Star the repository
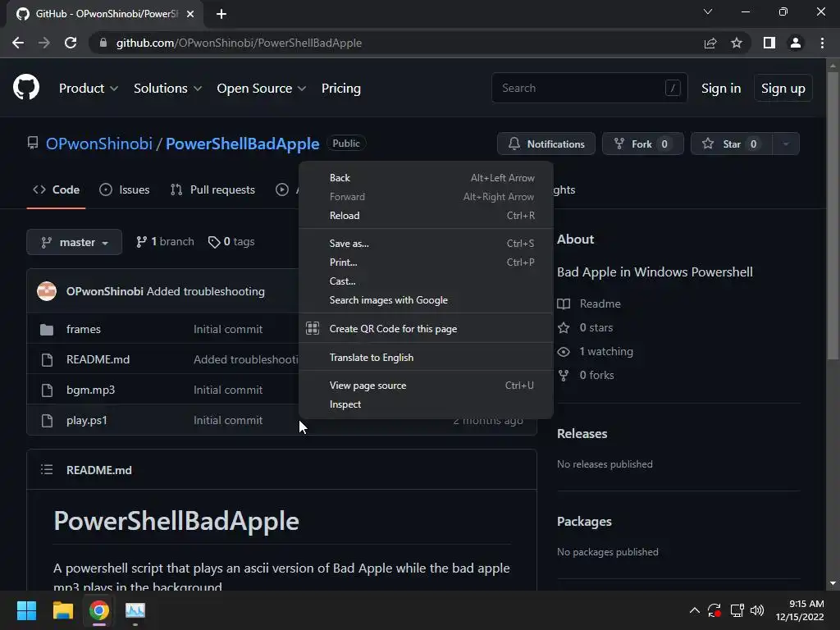The image size is (840, 630). pos(731,144)
